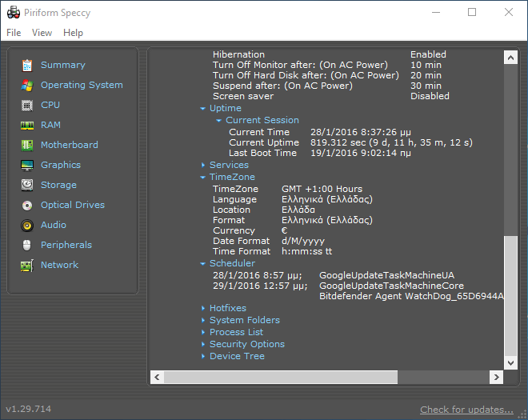Click the Motherboard circuit icon

[x=27, y=145]
